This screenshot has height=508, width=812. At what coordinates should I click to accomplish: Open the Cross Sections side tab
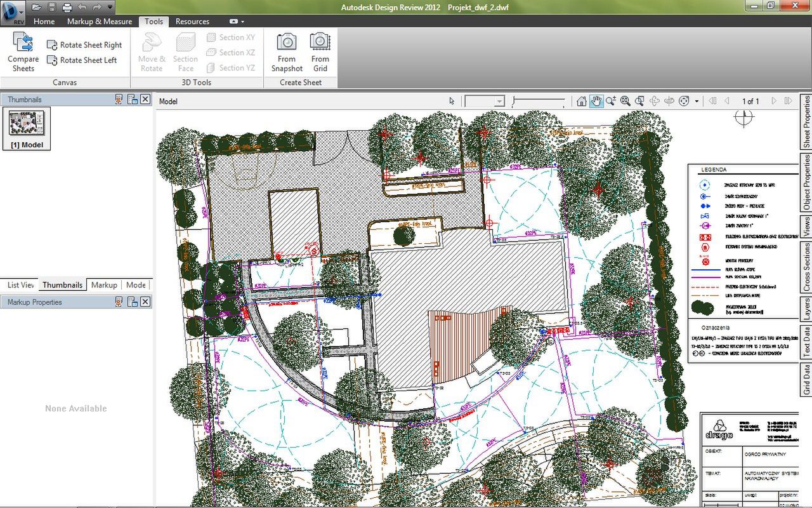(x=806, y=267)
